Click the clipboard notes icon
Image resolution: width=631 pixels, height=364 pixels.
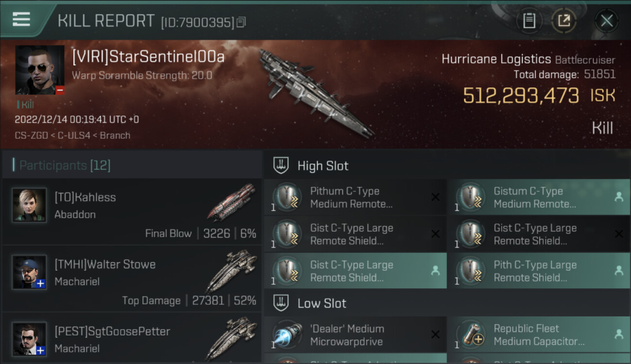coord(529,21)
